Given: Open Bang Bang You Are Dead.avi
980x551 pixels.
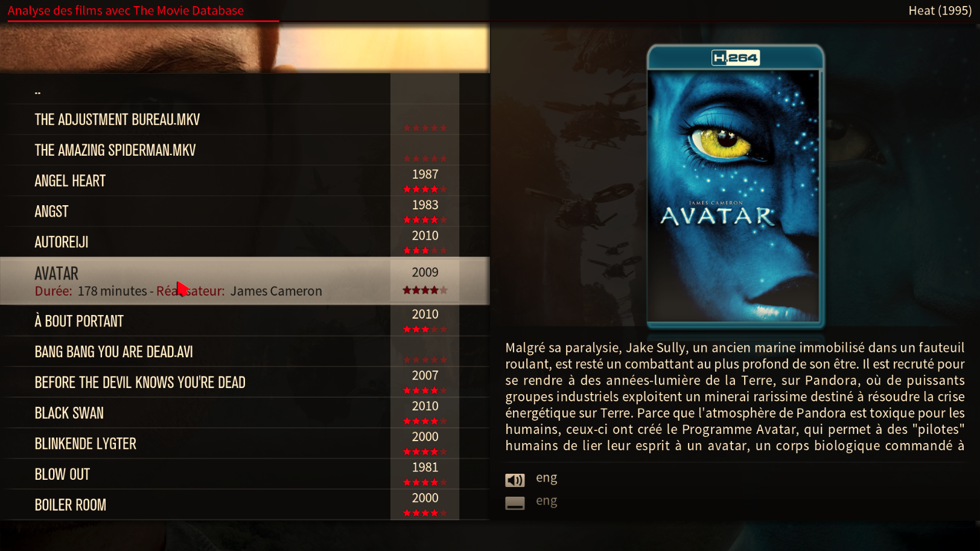Looking at the screenshot, I should click(x=244, y=352).
